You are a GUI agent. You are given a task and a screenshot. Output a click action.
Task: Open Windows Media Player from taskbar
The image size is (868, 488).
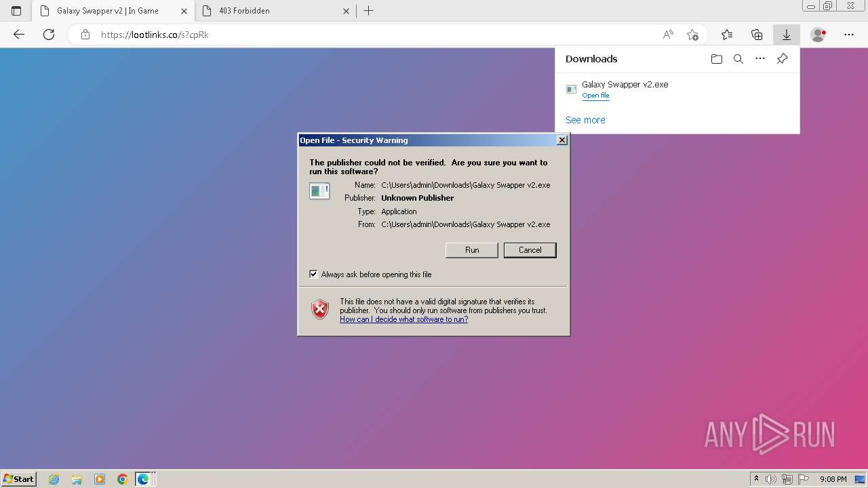[x=100, y=479]
